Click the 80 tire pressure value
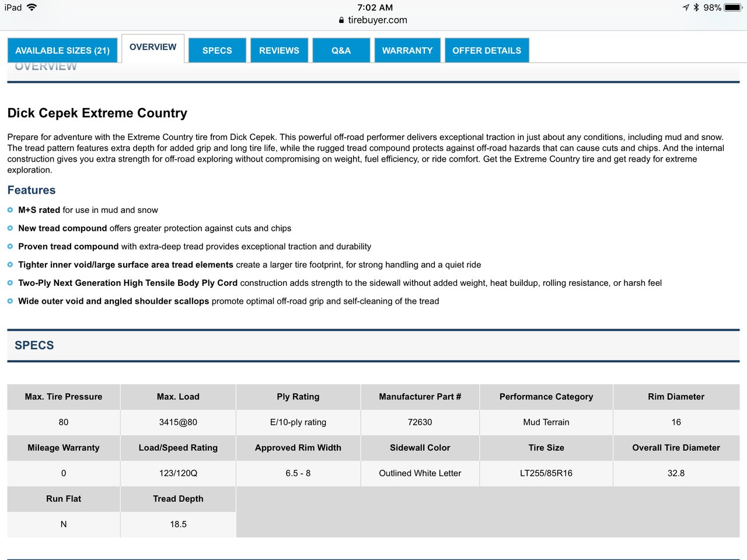 tap(64, 422)
